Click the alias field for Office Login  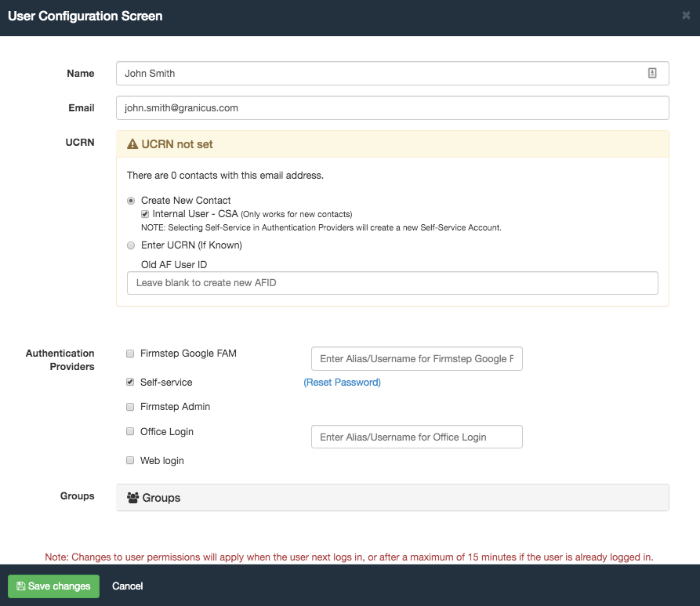click(x=416, y=437)
